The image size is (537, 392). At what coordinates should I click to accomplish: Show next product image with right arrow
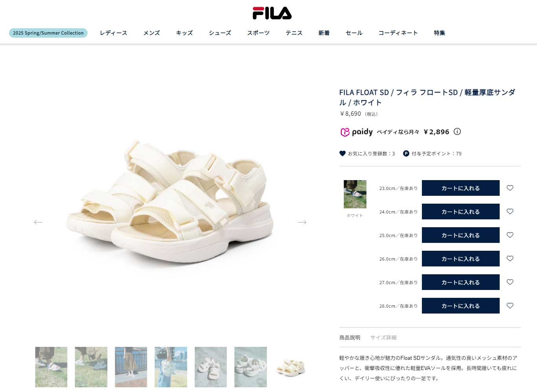coord(302,222)
